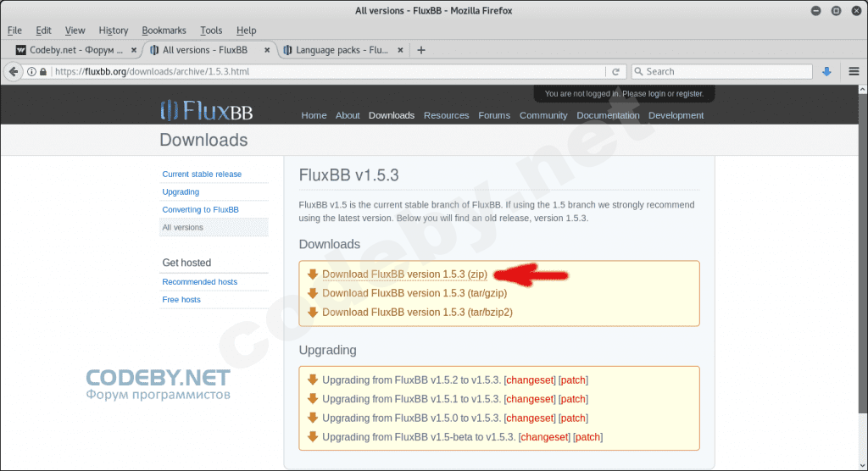
Task: Click the scrollbar down arrow
Action: point(862,465)
